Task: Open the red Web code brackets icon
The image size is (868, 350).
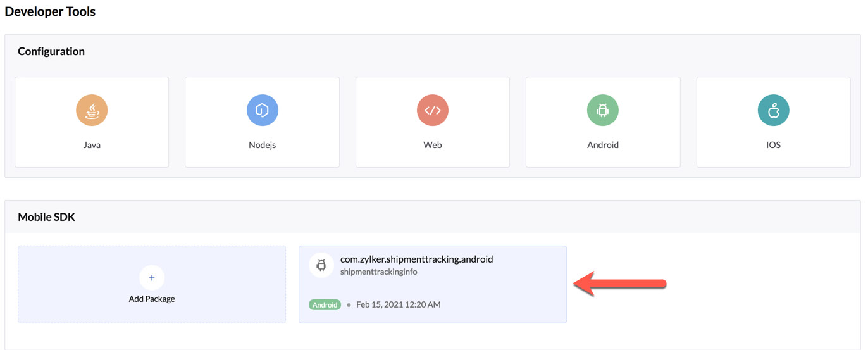Action: [x=433, y=110]
